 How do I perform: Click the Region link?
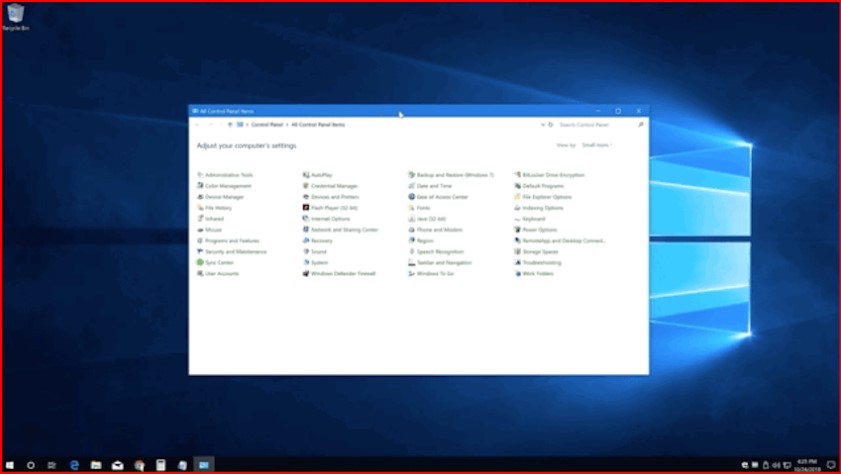425,241
